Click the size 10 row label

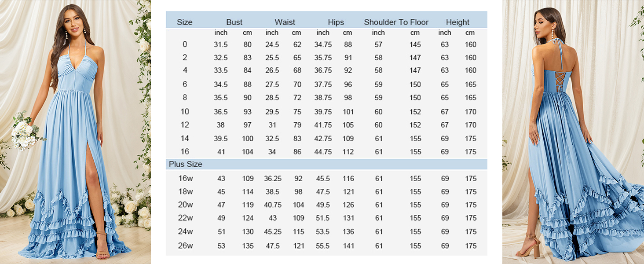coord(185,112)
